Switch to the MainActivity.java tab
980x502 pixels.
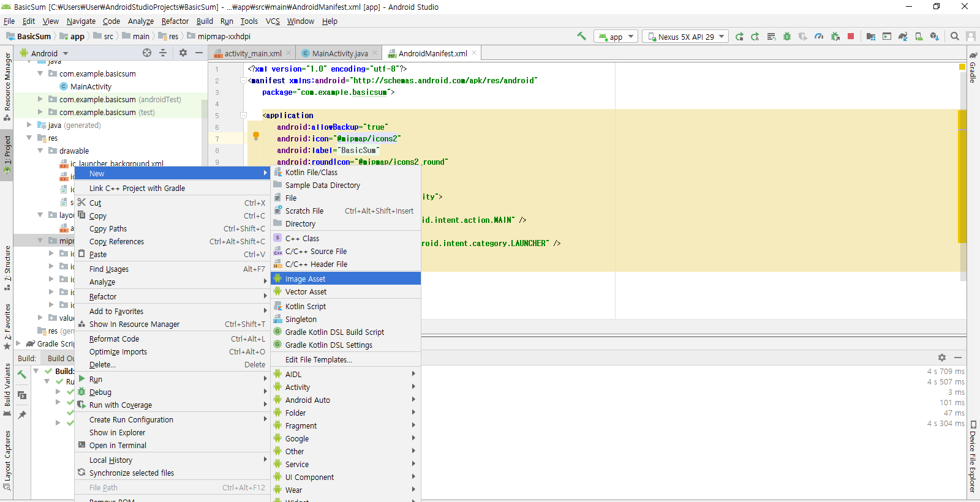coord(340,53)
